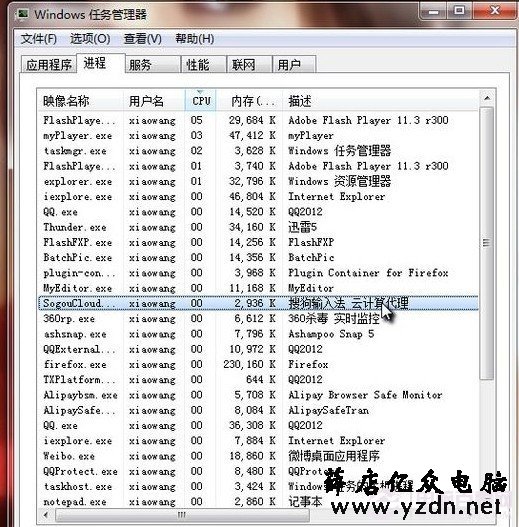This screenshot has height=527, width=519.
Task: Select the notepad.exe process
Action: (x=258, y=502)
